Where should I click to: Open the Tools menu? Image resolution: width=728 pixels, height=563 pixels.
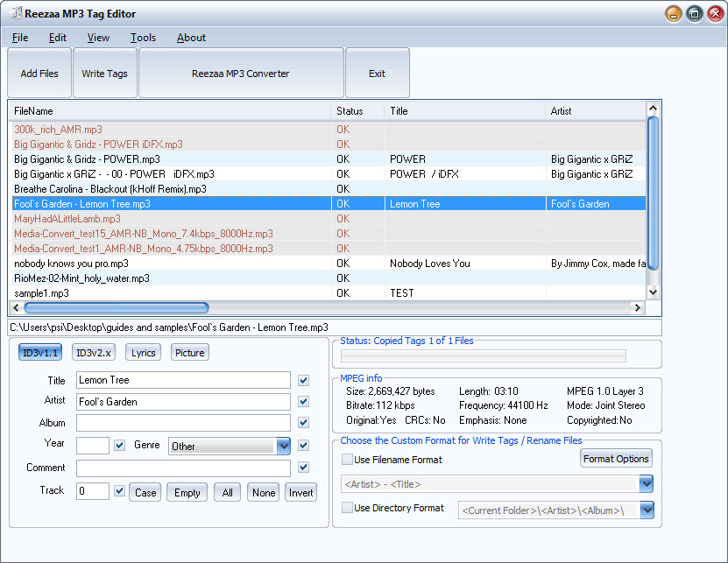click(x=143, y=38)
